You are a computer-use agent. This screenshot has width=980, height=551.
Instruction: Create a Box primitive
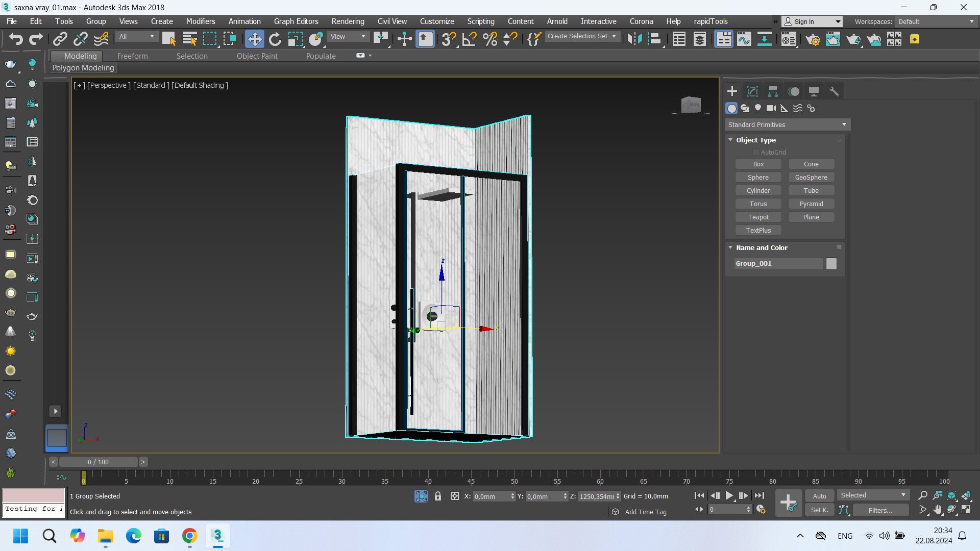pyautogui.click(x=758, y=164)
